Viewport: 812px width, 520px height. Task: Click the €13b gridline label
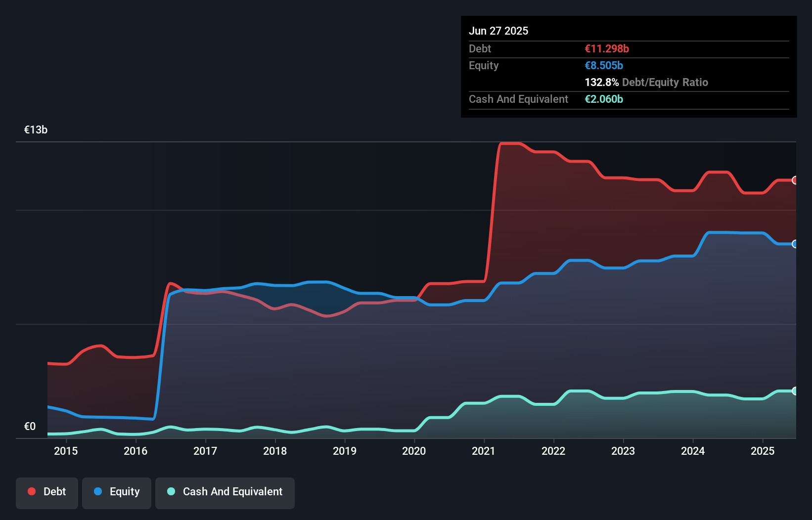point(36,130)
